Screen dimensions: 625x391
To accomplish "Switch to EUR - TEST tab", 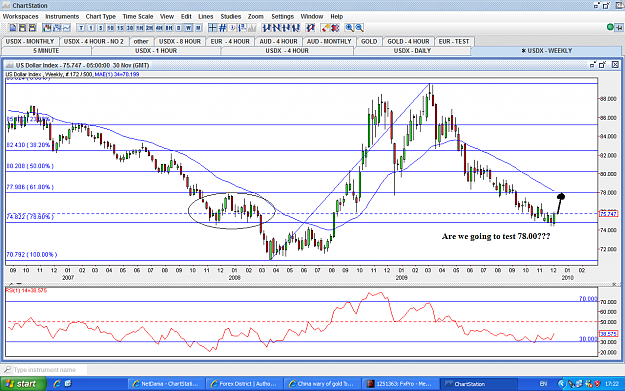I will pos(454,41).
